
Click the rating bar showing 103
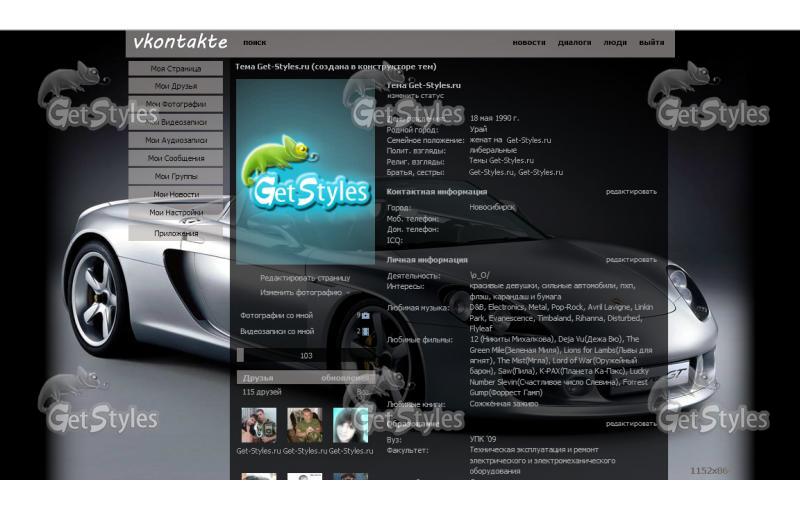pyautogui.click(x=305, y=355)
